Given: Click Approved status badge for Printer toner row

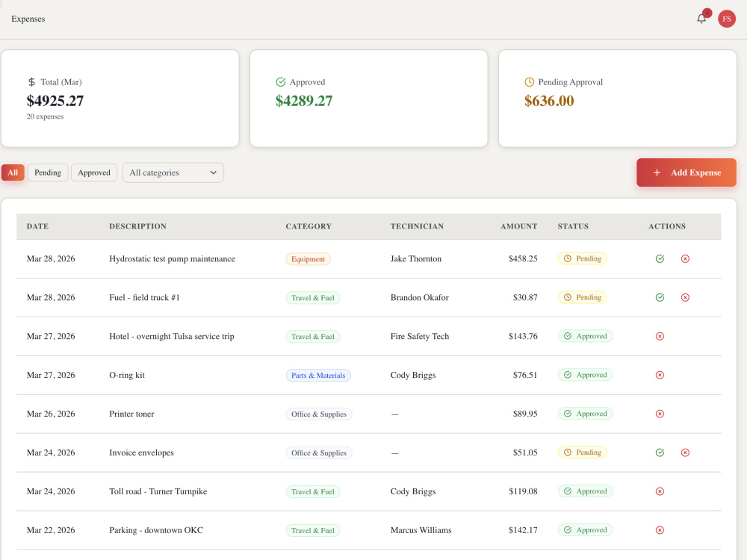Looking at the screenshot, I should click(585, 414).
